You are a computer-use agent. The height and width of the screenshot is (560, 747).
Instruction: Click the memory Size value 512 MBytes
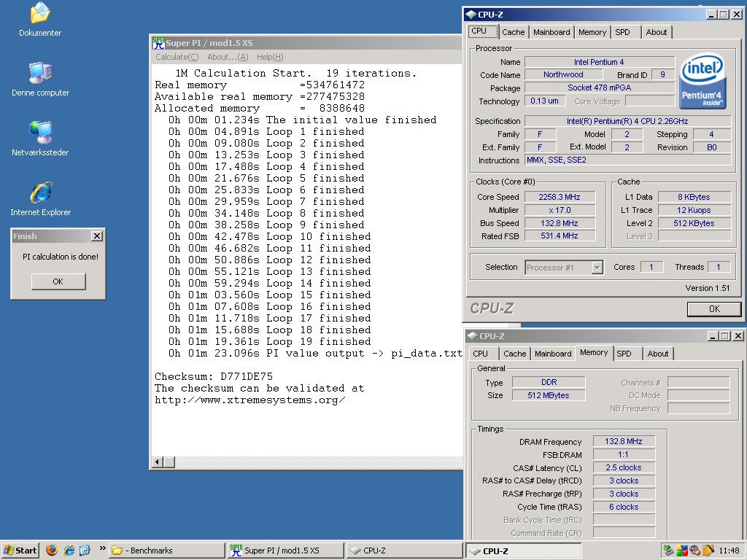(549, 395)
